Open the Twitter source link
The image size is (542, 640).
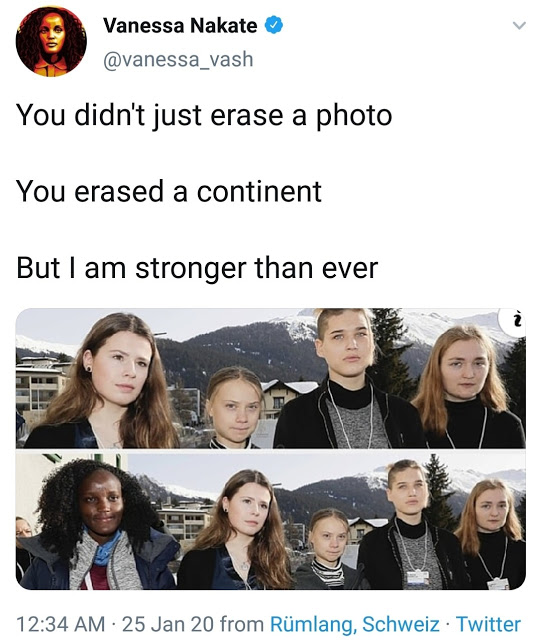tap(488, 624)
